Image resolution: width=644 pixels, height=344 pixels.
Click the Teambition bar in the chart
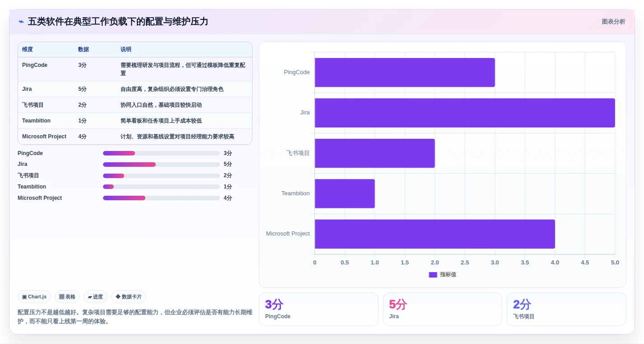click(345, 193)
